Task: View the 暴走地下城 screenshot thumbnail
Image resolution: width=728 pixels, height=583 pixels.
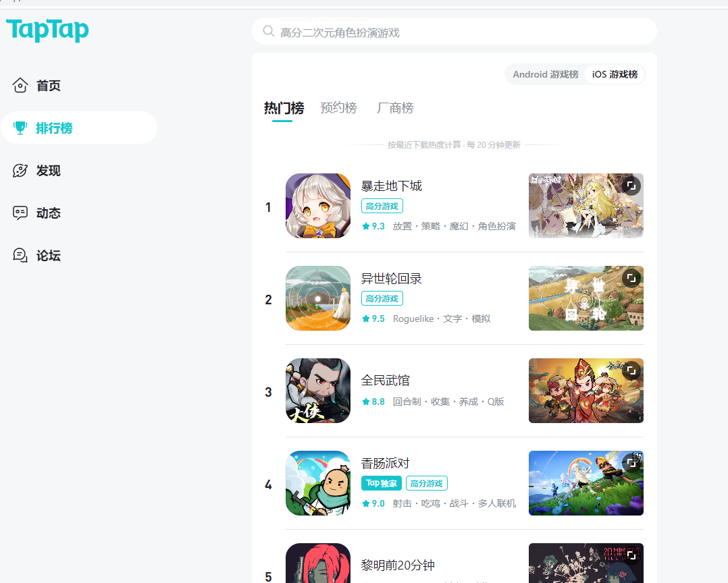Action: coord(586,206)
